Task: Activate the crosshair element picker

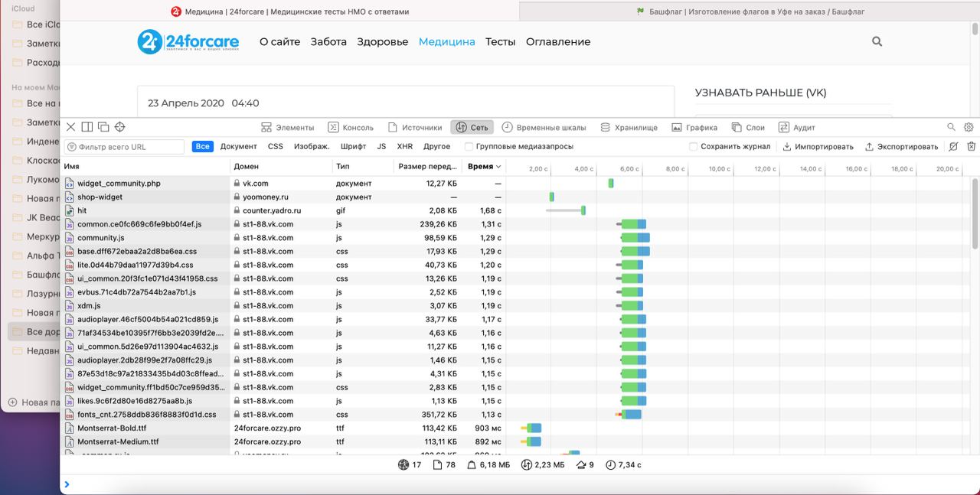Action: [119, 127]
